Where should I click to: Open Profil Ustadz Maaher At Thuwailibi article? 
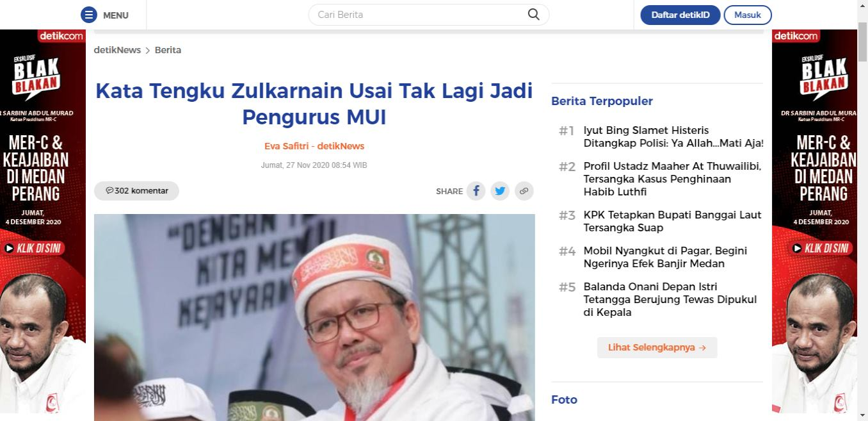pyautogui.click(x=672, y=179)
